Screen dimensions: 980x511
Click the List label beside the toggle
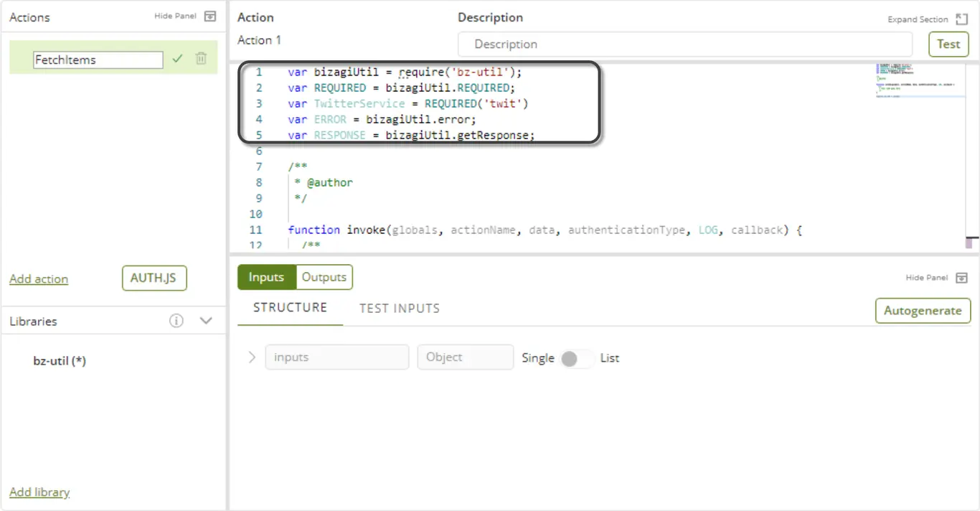610,357
